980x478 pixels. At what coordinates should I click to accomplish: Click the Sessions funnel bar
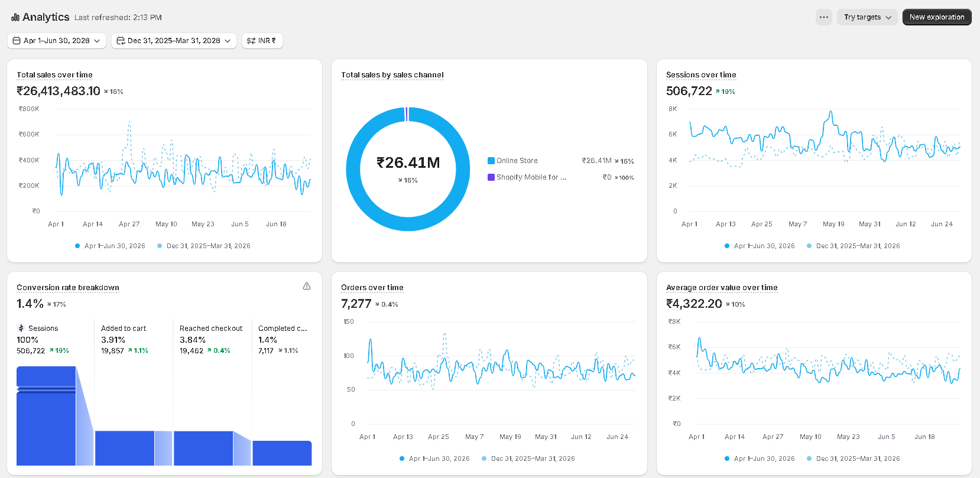point(46,416)
